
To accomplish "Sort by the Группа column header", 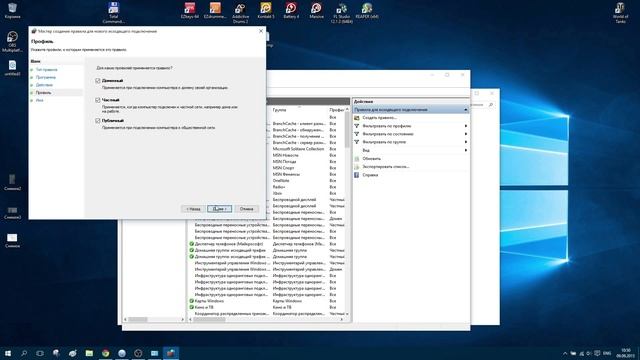I will coord(299,110).
